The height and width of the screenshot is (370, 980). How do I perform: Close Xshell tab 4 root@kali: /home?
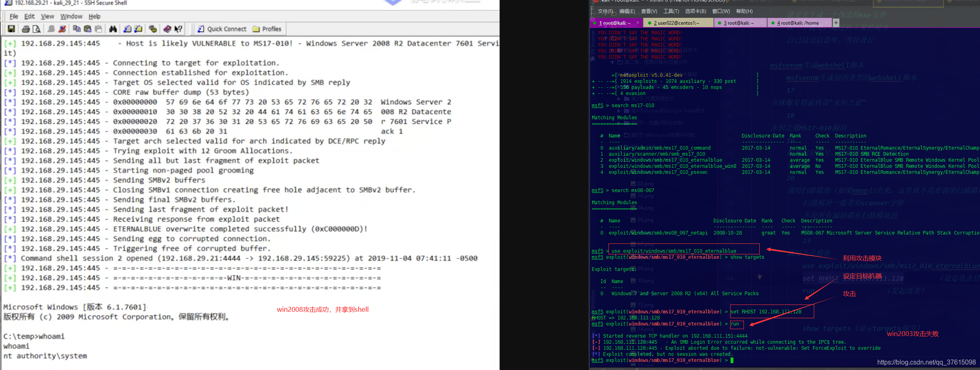(827, 23)
